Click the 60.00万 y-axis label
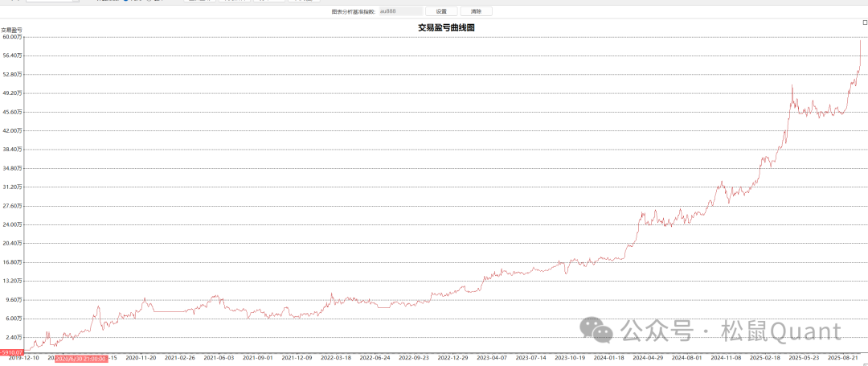The height and width of the screenshot is (366, 868). 12,37
